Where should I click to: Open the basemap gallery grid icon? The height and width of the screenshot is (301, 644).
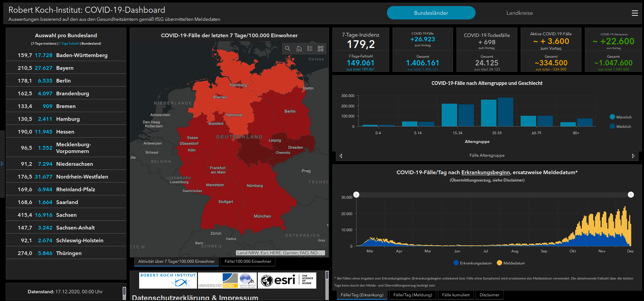point(321,49)
